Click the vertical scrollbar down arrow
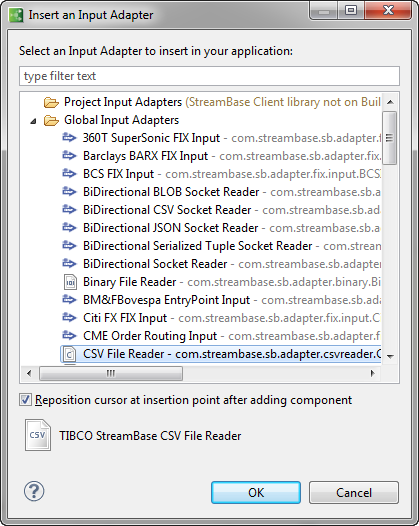This screenshot has width=419, height=526. 390,356
